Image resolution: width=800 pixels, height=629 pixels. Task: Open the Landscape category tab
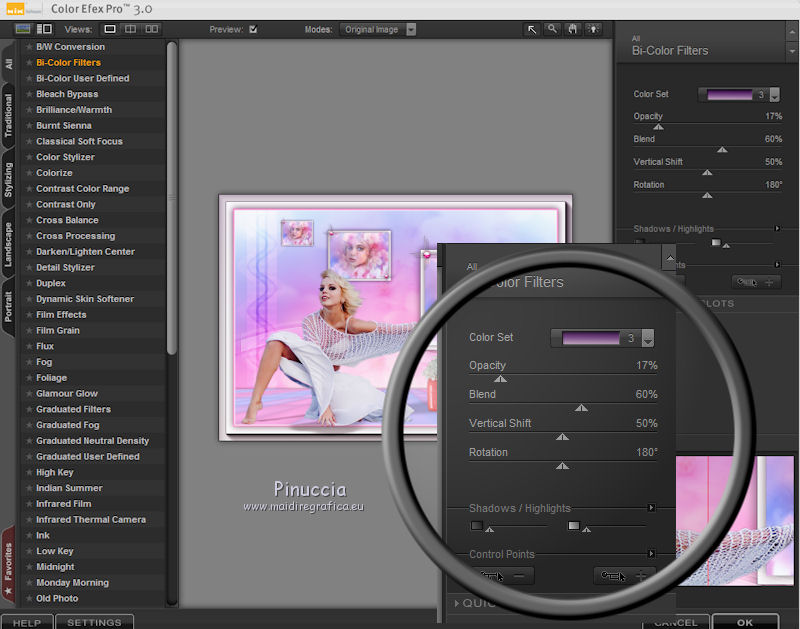(x=8, y=244)
